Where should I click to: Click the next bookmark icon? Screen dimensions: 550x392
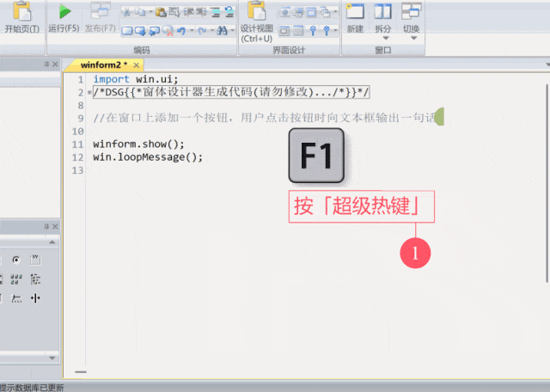[x=140, y=31]
